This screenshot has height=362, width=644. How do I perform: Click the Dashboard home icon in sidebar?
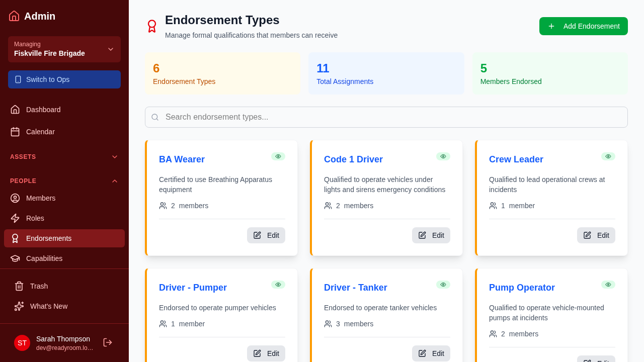click(x=15, y=110)
